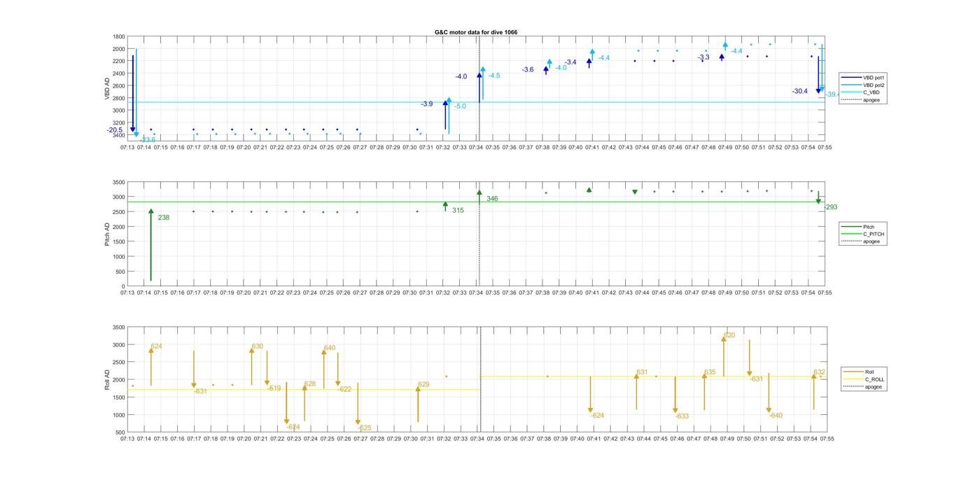This screenshot has height=485, width=980.
Task: Click the '-5.0' VBD data label
Action: point(460,106)
